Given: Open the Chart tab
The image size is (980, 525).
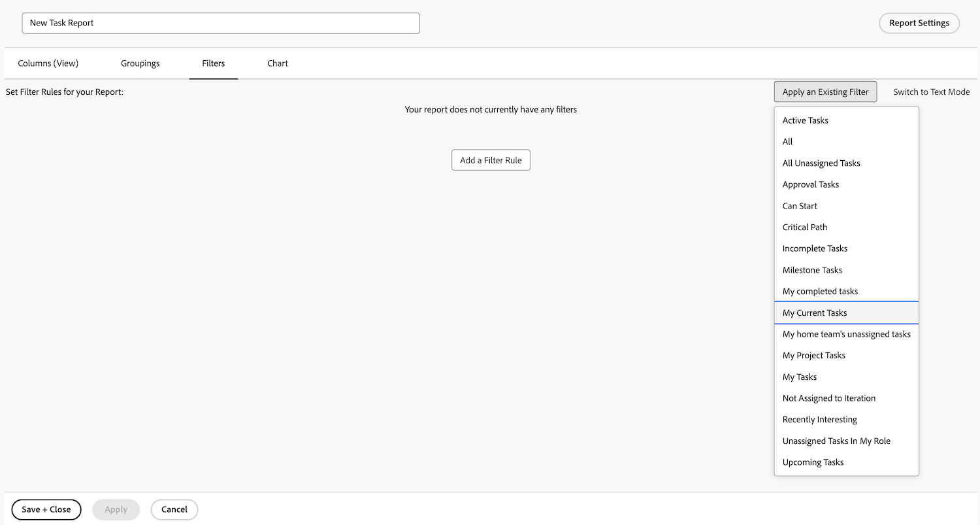Looking at the screenshot, I should pyautogui.click(x=277, y=63).
